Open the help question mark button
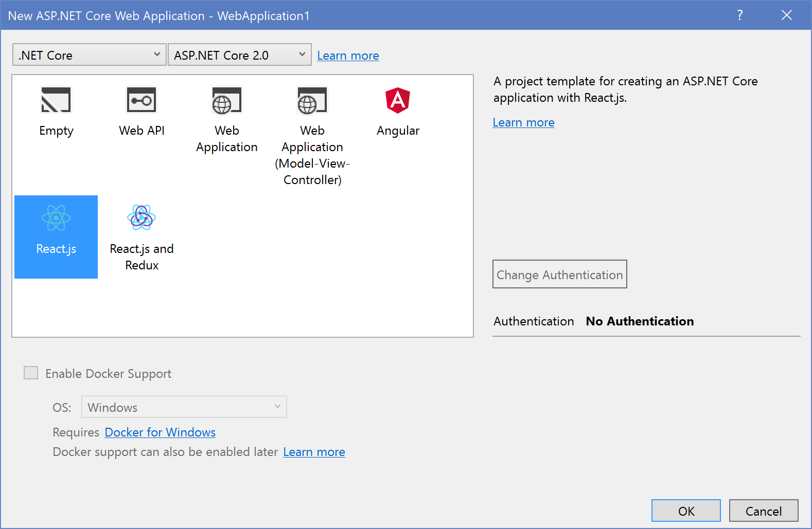 739,15
